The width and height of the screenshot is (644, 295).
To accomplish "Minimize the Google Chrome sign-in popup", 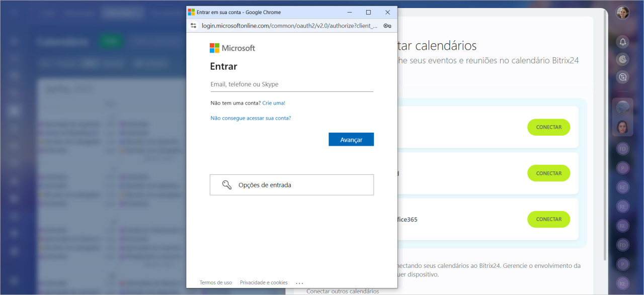I will [350, 12].
